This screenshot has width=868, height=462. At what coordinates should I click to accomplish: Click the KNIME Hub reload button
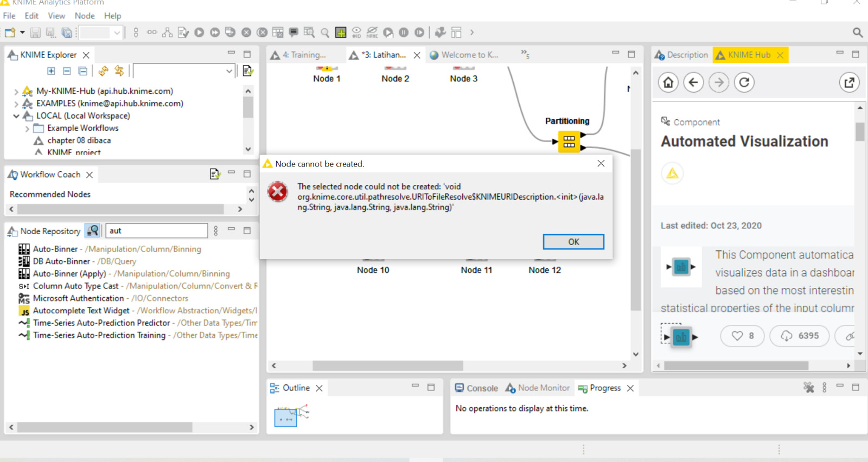tap(744, 82)
